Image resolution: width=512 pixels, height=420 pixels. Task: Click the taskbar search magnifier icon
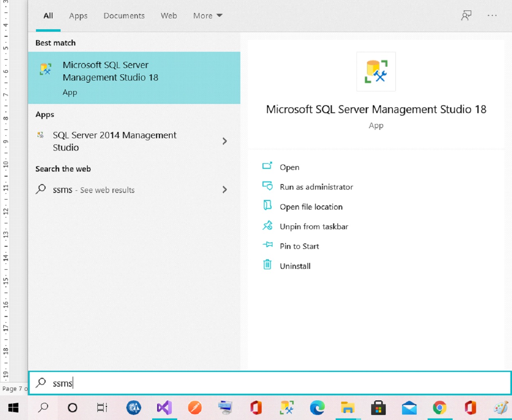(x=43, y=407)
